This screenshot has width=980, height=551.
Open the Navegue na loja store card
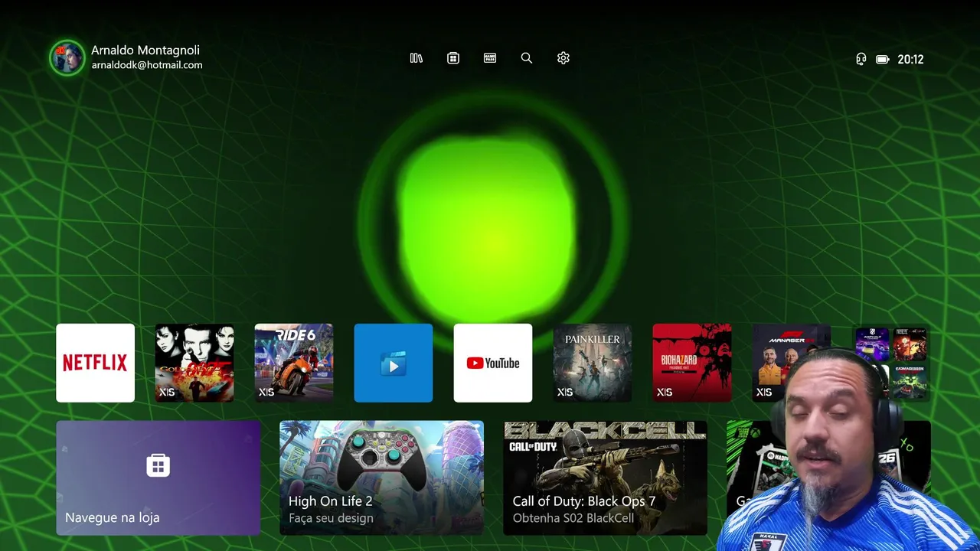pyautogui.click(x=158, y=478)
